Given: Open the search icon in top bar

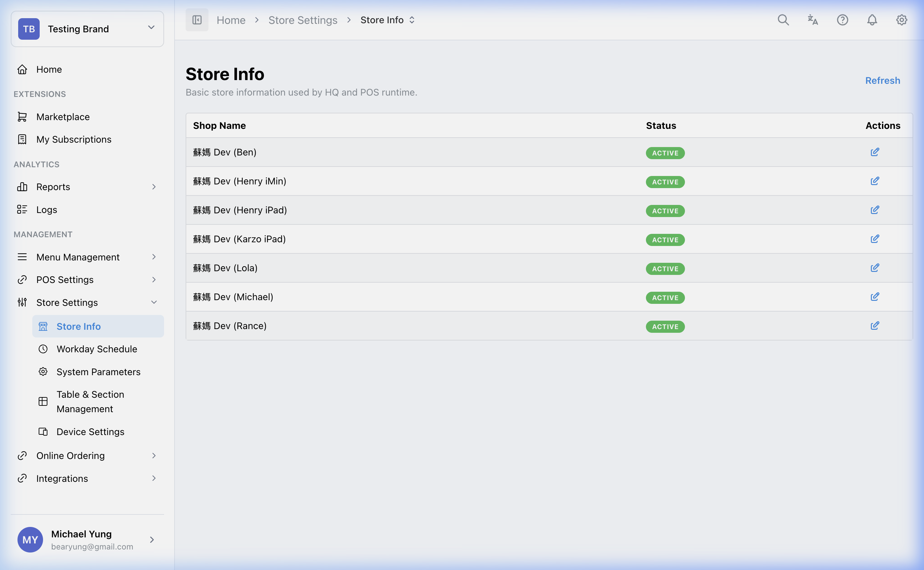Looking at the screenshot, I should point(783,20).
